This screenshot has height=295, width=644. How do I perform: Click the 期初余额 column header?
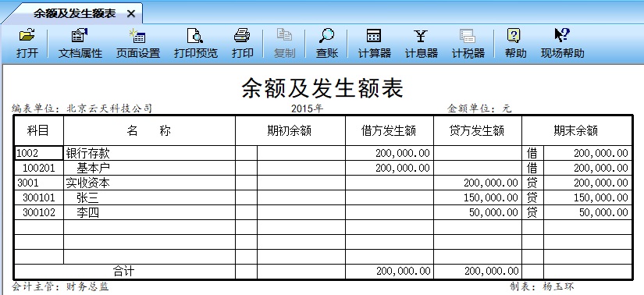[x=290, y=130]
